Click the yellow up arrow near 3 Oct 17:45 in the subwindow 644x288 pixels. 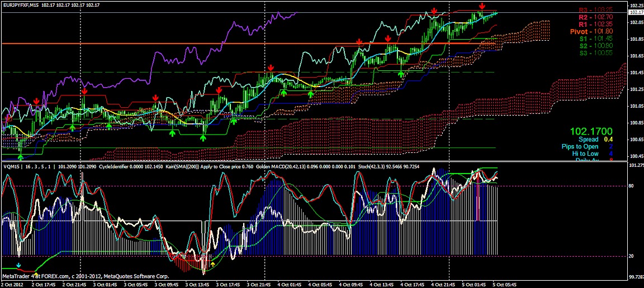click(212, 263)
